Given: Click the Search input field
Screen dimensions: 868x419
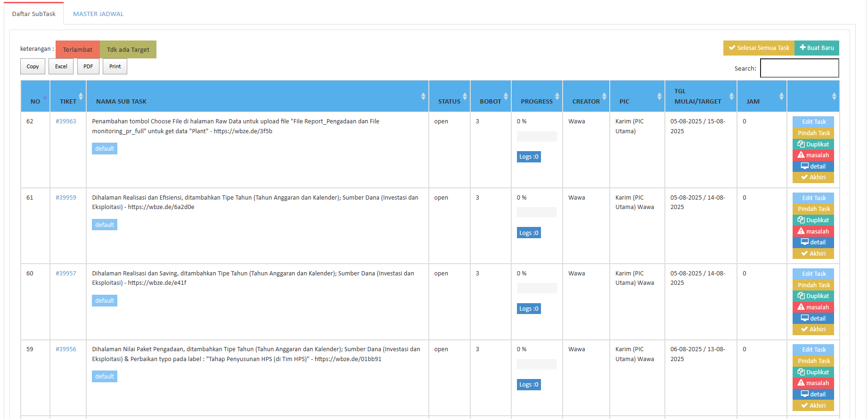Looking at the screenshot, I should pyautogui.click(x=799, y=68).
